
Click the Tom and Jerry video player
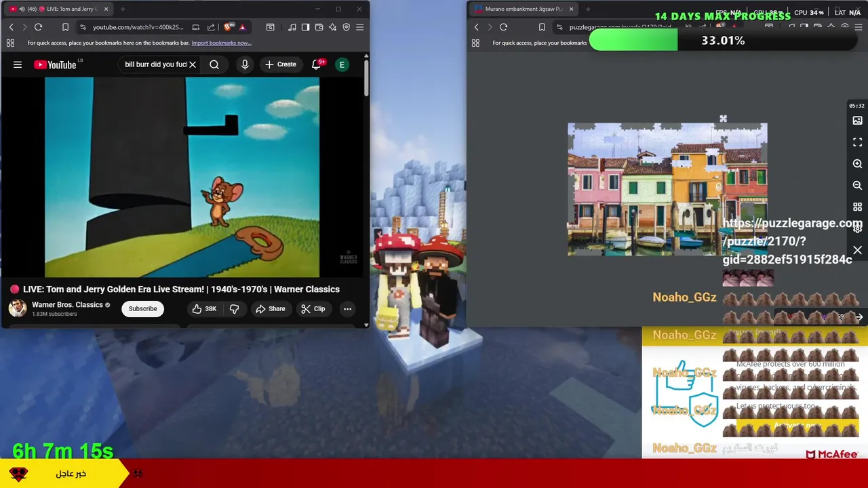[182, 177]
